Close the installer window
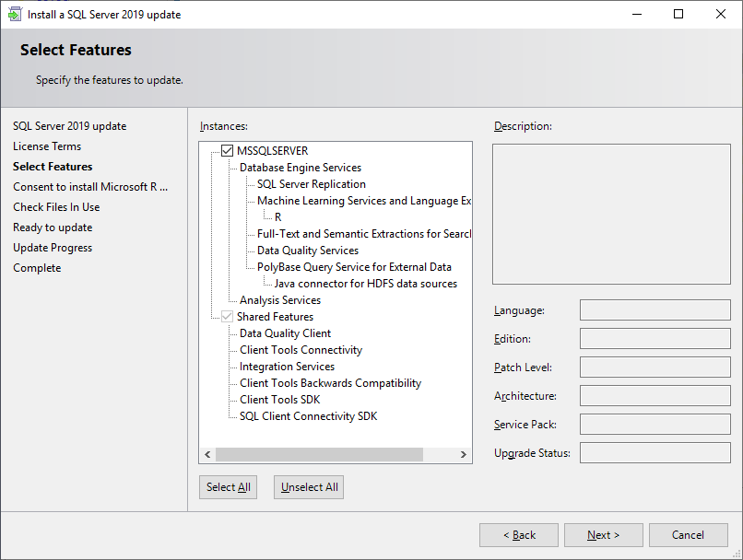743x560 pixels. point(720,14)
